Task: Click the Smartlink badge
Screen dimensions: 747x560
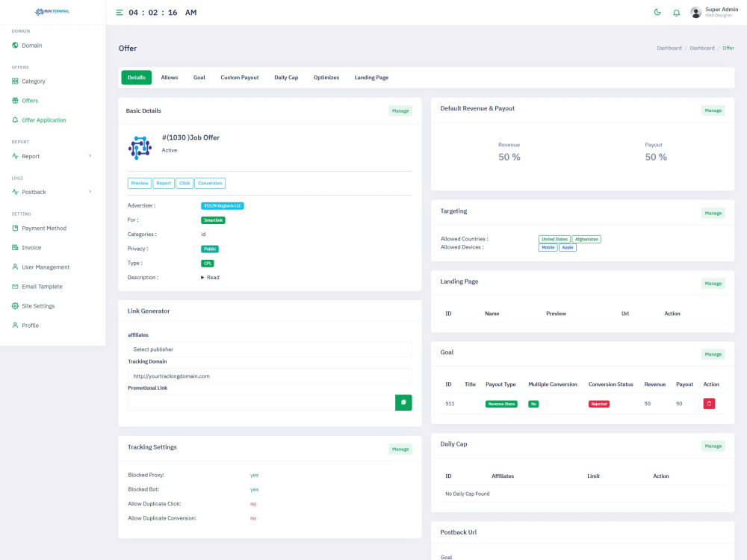Action: [x=213, y=220]
